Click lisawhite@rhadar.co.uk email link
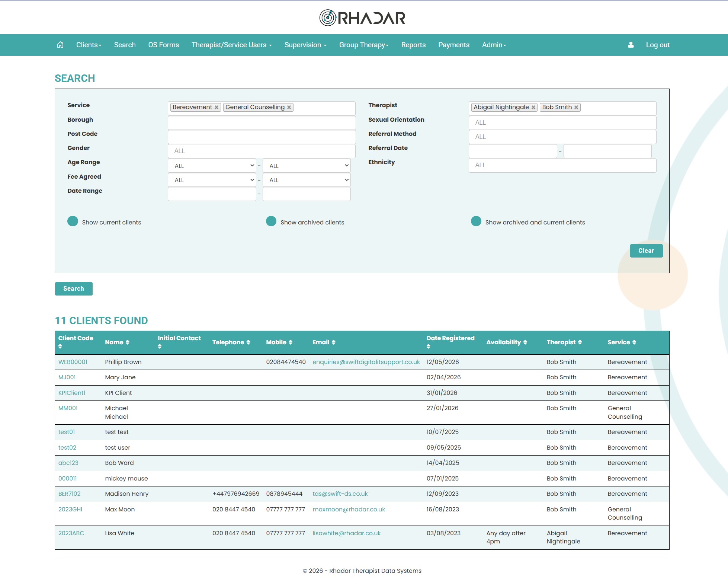The width and height of the screenshot is (728, 581). 347,533
